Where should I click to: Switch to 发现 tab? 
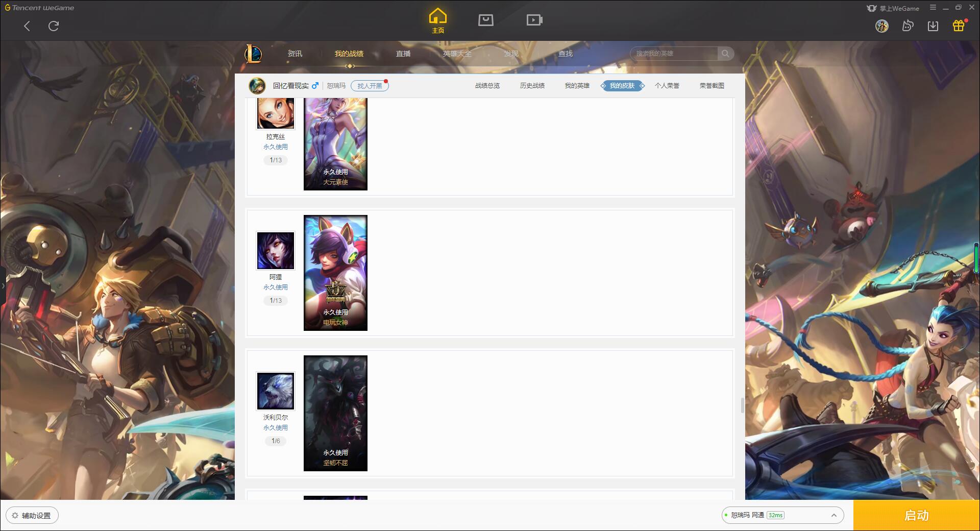tap(511, 54)
